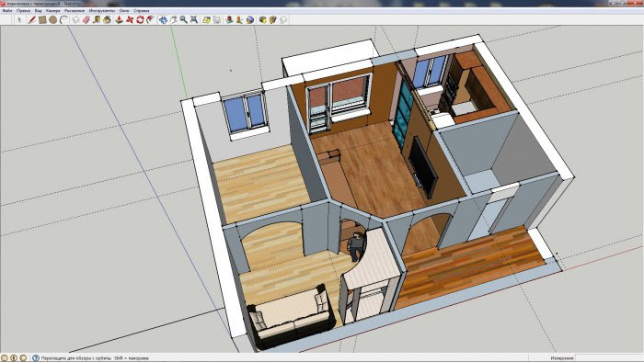The image size is (644, 362).
Task: Open the Камера menu
Action: tap(53, 11)
